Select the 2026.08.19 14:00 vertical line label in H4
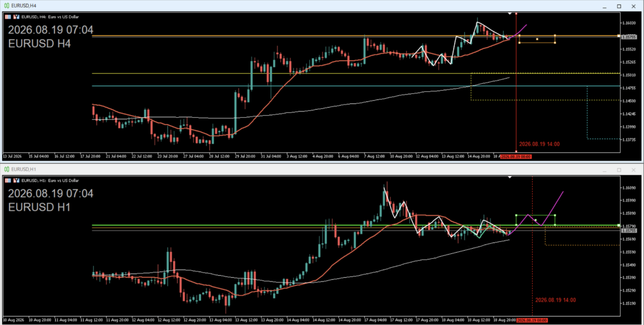 pyautogui.click(x=539, y=144)
